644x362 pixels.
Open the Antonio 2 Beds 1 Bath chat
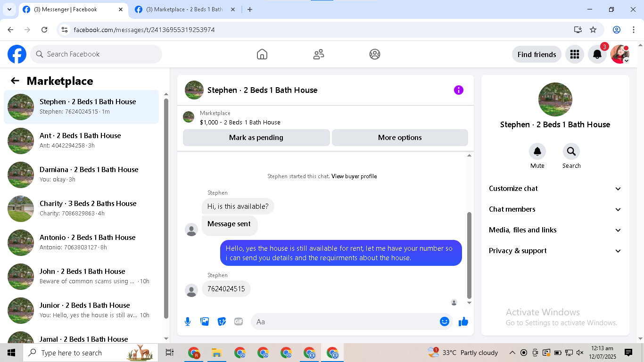click(82, 243)
